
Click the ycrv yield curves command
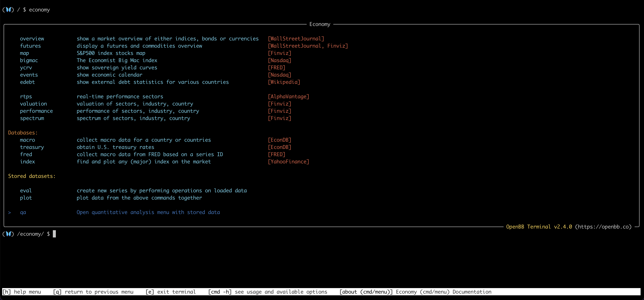point(26,68)
